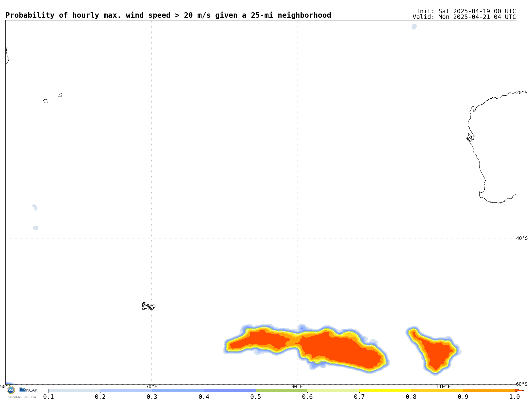Click the 20°S latitude label
Screen dimensions: 532x400
522,93
